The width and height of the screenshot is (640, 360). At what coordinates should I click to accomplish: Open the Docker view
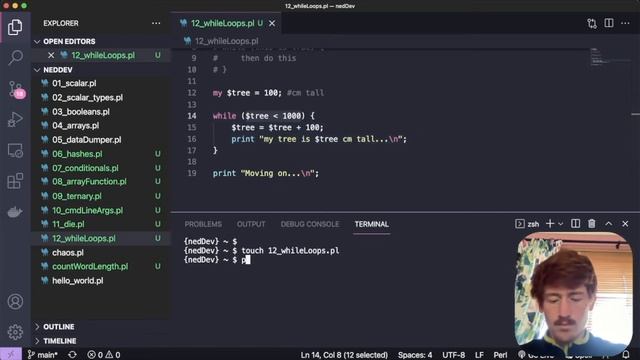(15, 212)
